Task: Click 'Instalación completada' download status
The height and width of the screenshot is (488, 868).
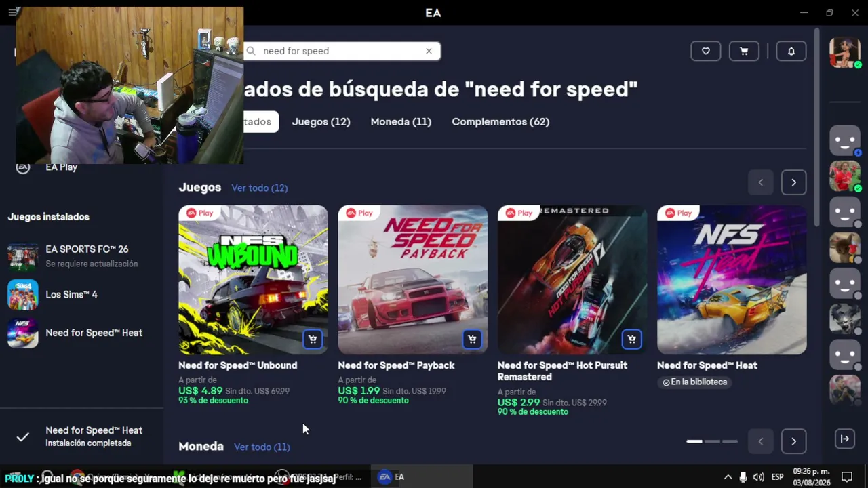Action: click(x=88, y=443)
